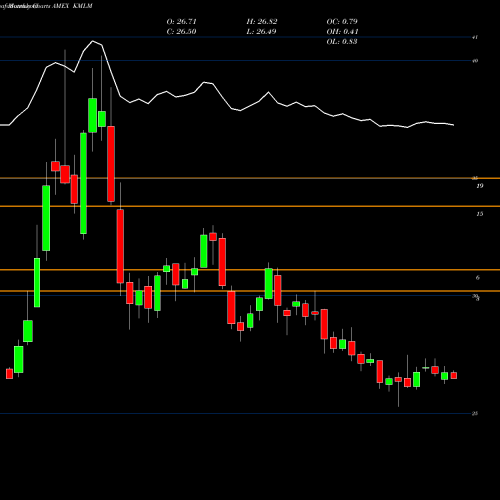The height and width of the screenshot is (500, 500).
Task: Click the OL: 0.83 reading
Action: point(342,42)
